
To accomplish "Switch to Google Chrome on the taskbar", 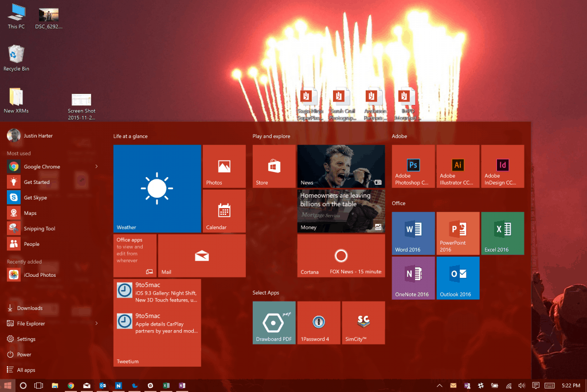I will [71, 386].
